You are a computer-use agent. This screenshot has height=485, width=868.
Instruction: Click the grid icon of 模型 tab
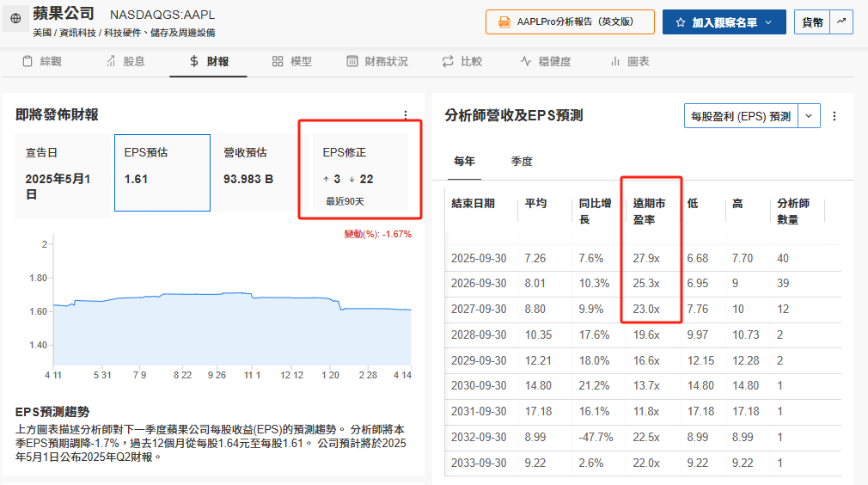[278, 61]
